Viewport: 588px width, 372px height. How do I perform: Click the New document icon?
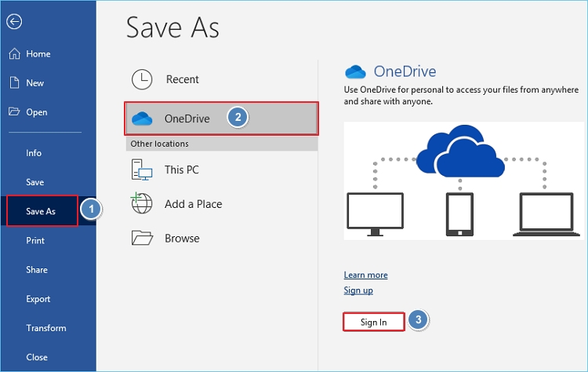point(14,82)
